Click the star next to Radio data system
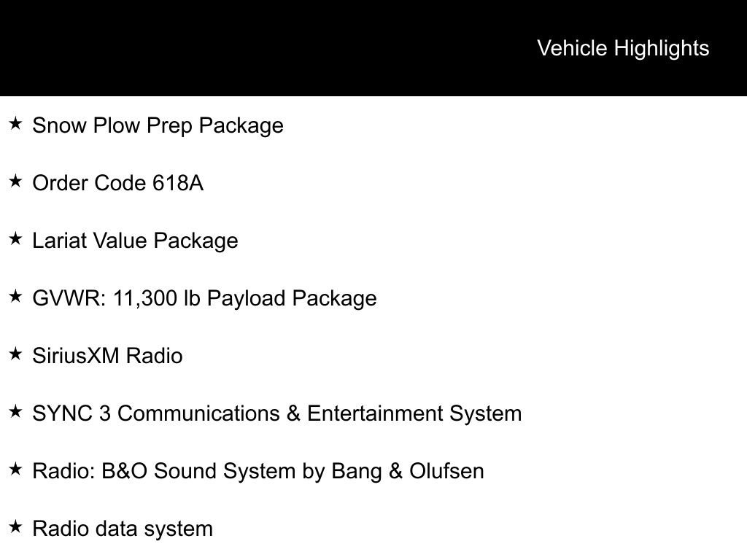Image resolution: width=747 pixels, height=560 pixels. coord(15,527)
